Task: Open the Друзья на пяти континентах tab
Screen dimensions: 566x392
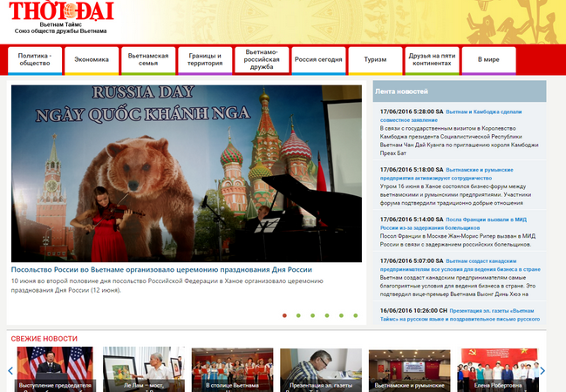Action: pyautogui.click(x=432, y=60)
